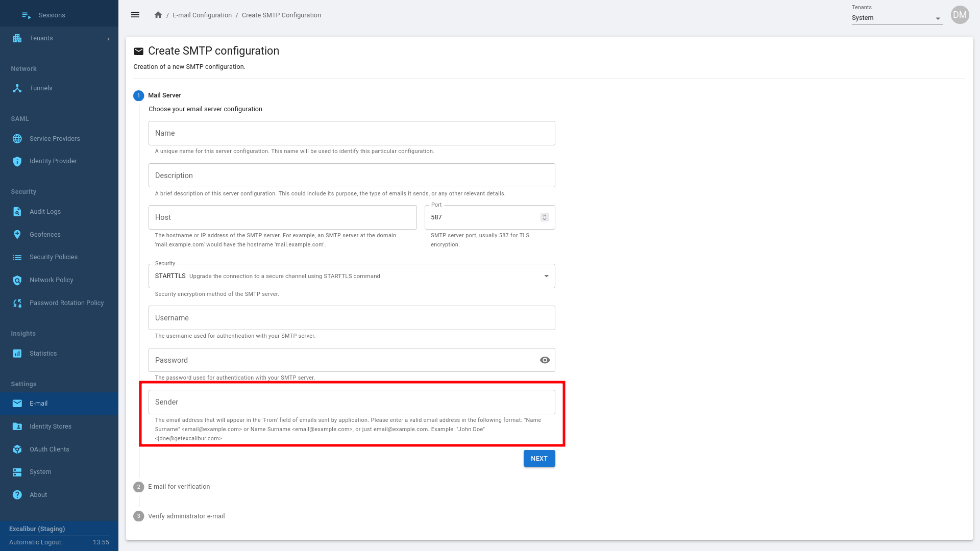Open Tunnels via its network icon
This screenshot has height=551, width=980.
click(x=17, y=88)
